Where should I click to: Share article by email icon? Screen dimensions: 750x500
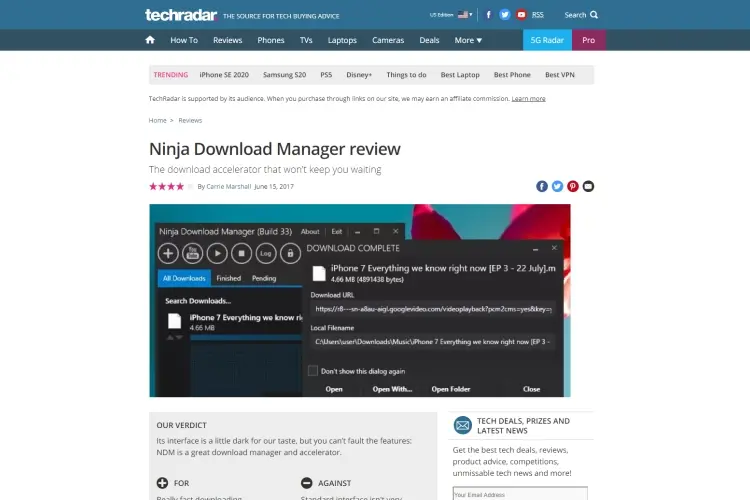[588, 186]
